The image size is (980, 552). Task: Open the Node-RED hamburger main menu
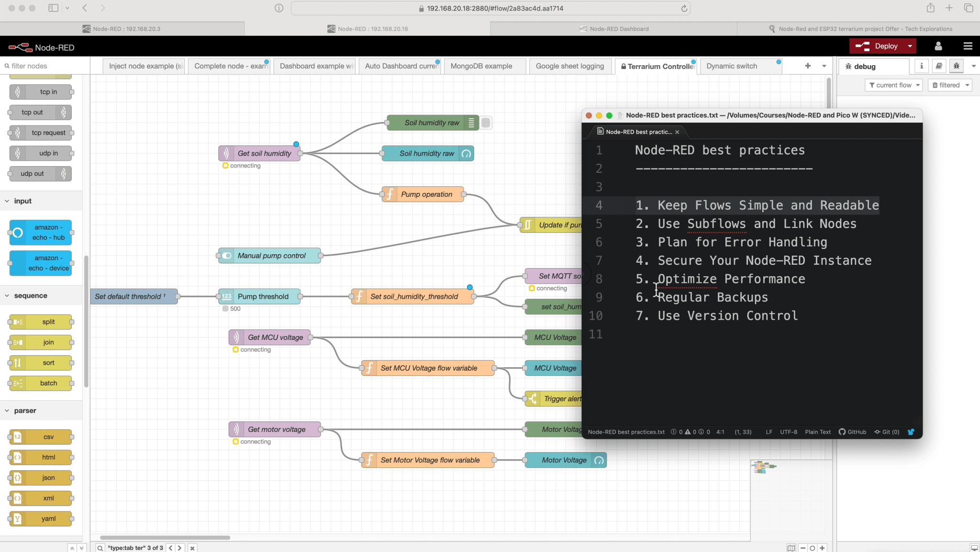click(968, 46)
